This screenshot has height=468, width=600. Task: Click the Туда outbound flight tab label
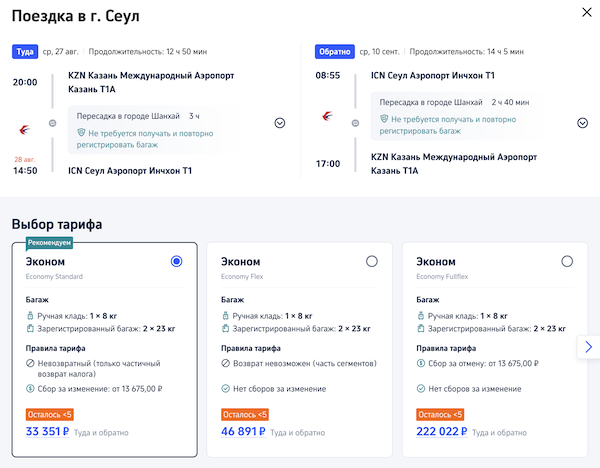(25, 51)
